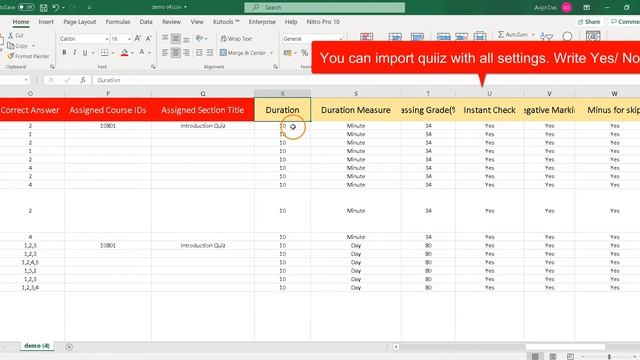
Task: Open the Page Layout tab
Action: pyautogui.click(x=80, y=22)
